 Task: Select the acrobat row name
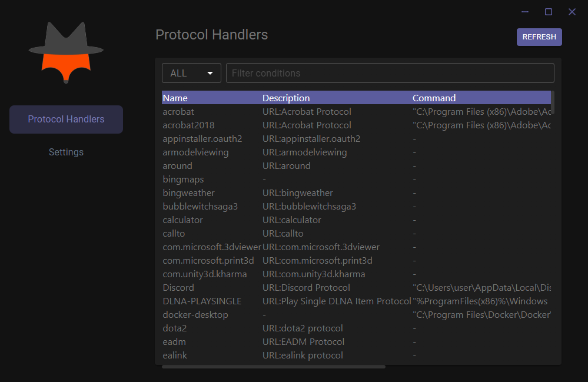pyautogui.click(x=178, y=112)
